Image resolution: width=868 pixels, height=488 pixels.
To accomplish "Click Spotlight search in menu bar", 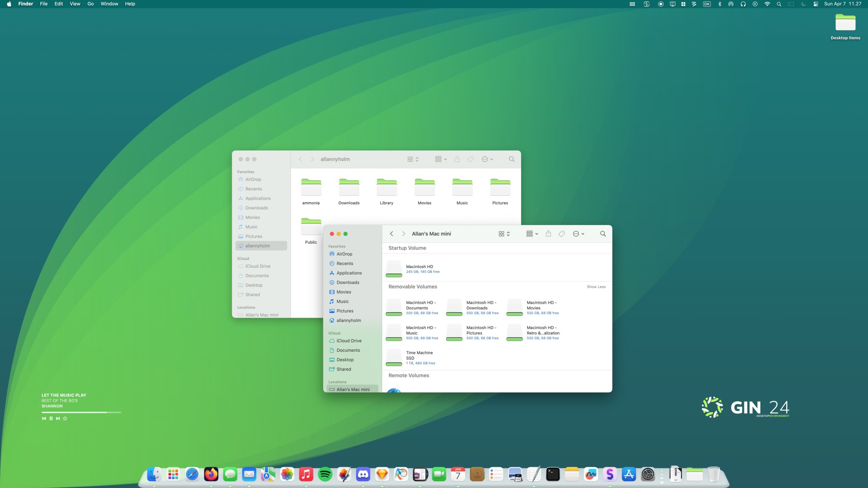I will tap(779, 4).
